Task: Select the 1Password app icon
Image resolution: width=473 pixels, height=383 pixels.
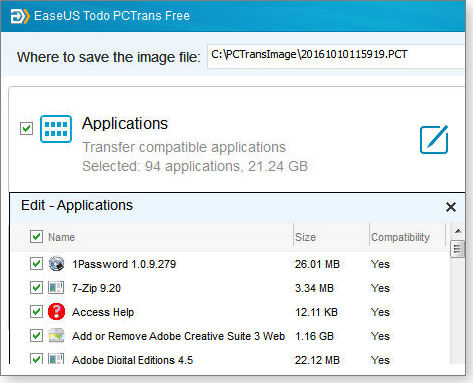Action: coord(56,264)
